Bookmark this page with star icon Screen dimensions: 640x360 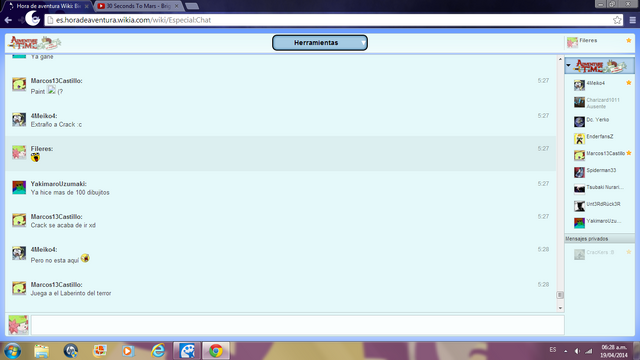617,20
